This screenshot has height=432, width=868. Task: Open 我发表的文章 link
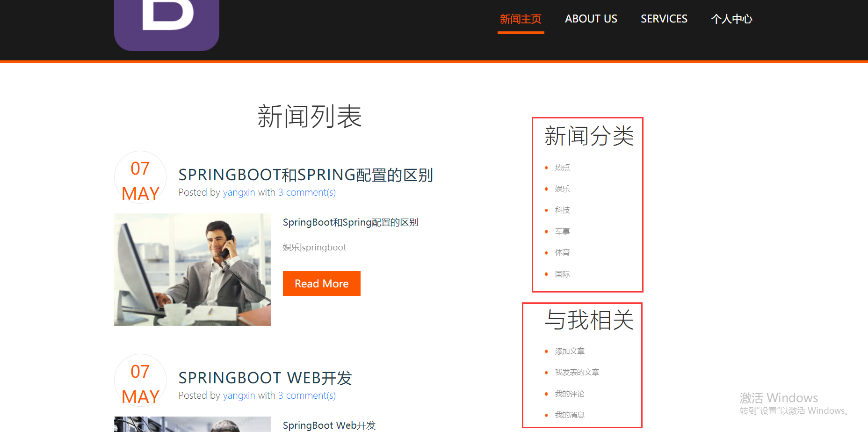(x=577, y=373)
